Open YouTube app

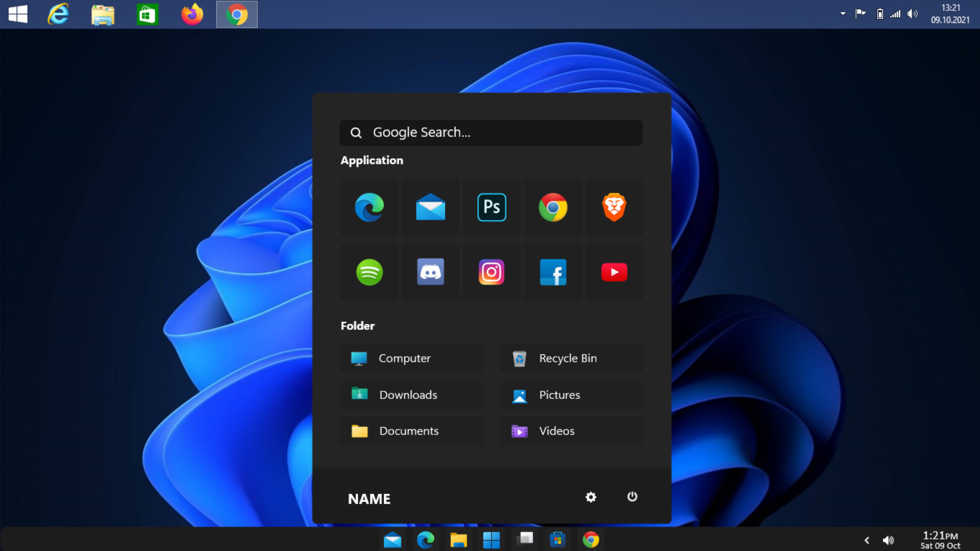pos(614,272)
